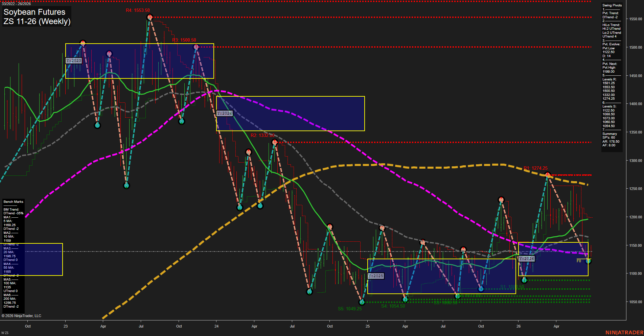
Task: Click 1200.00 on the price axis
Action: pyautogui.click(x=636, y=217)
